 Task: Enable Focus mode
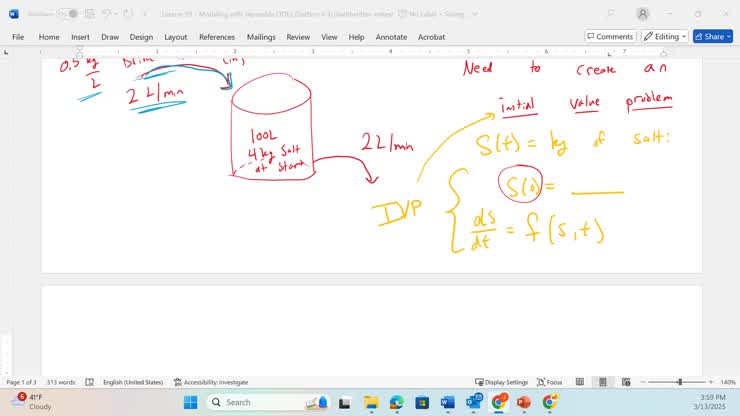(x=550, y=382)
